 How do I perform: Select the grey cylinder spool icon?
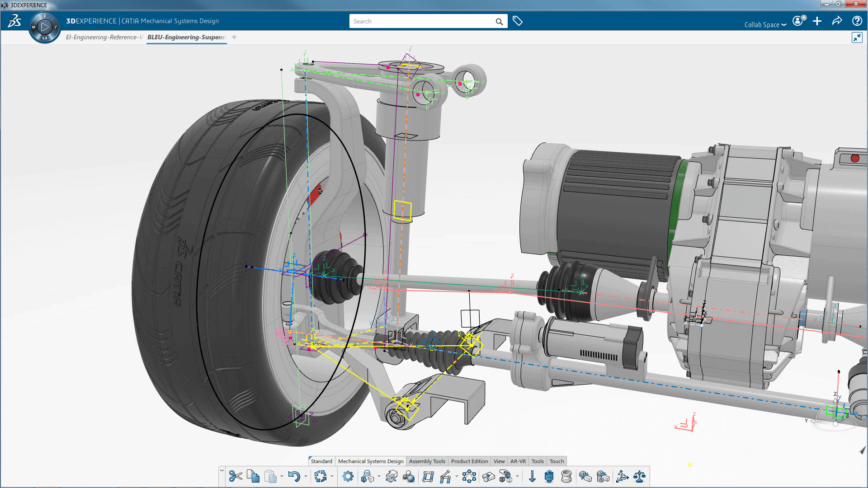coord(566,476)
